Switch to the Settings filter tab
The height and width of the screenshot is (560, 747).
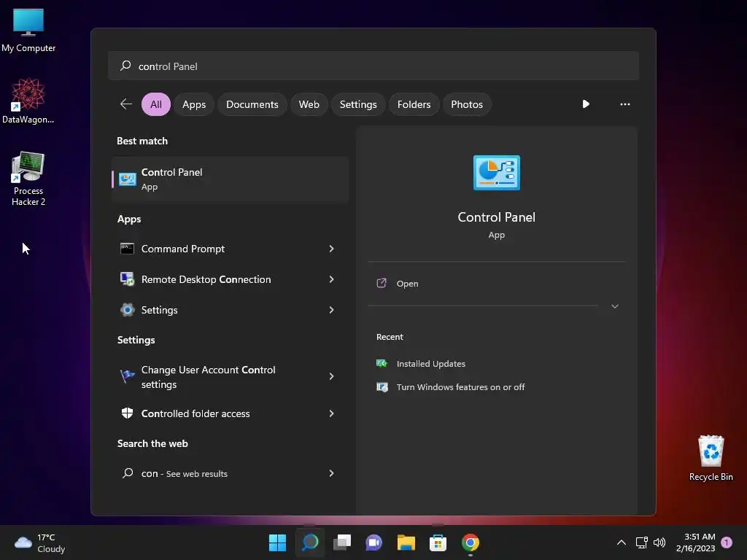point(357,104)
